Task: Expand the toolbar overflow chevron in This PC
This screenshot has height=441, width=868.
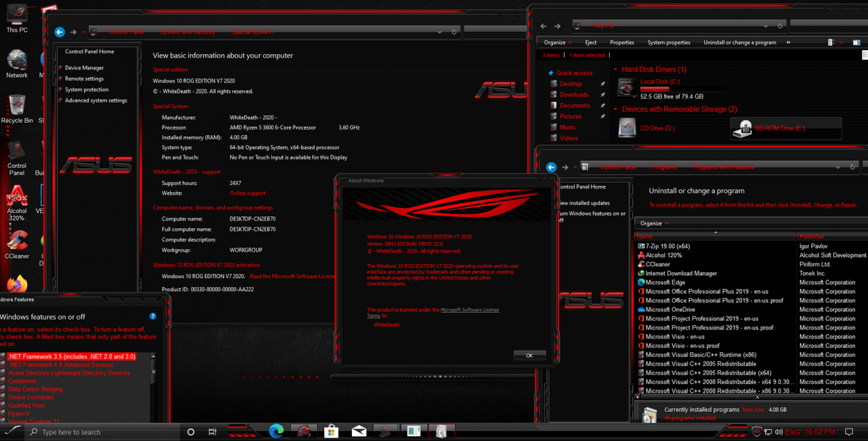Action: click(x=788, y=42)
